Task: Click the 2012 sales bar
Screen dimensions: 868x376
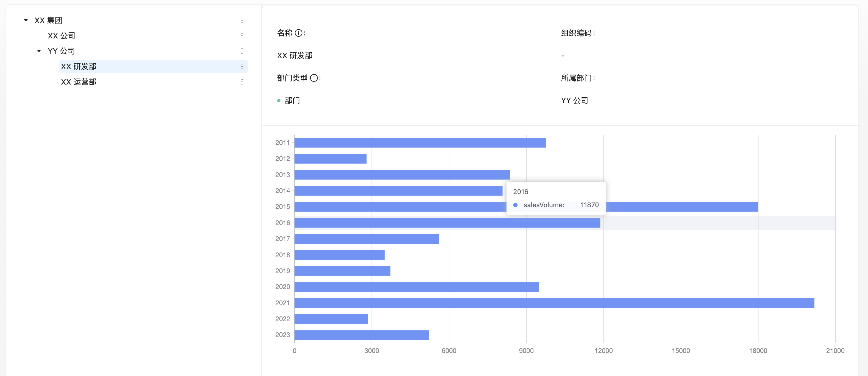Action: pyautogui.click(x=330, y=159)
